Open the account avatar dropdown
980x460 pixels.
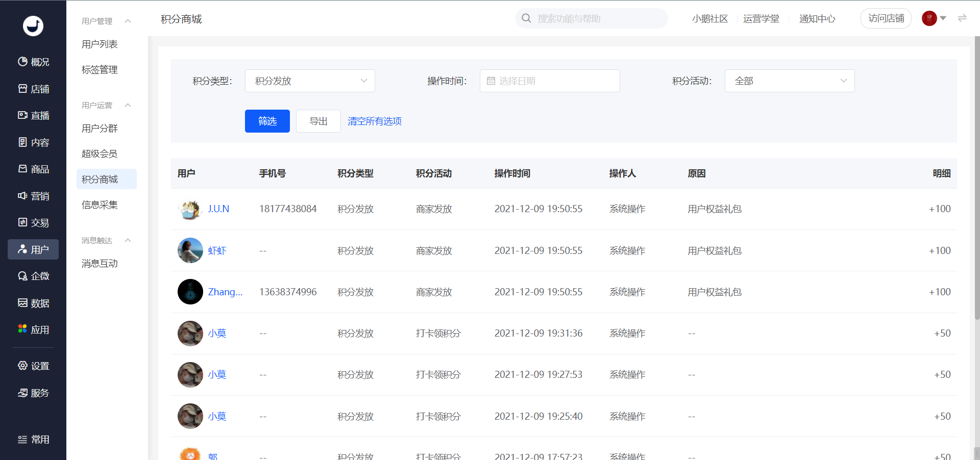(934, 18)
